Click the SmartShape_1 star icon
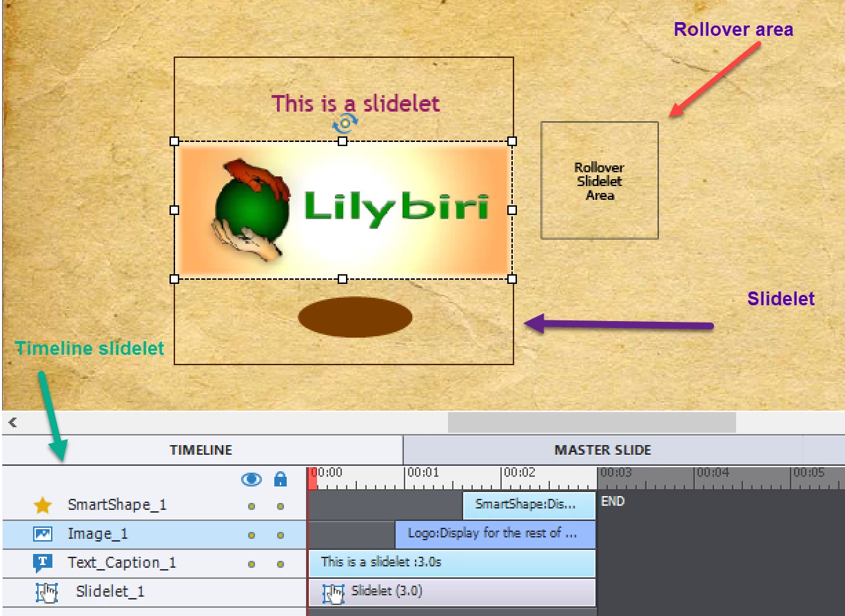The image size is (845, 616). coord(43,506)
